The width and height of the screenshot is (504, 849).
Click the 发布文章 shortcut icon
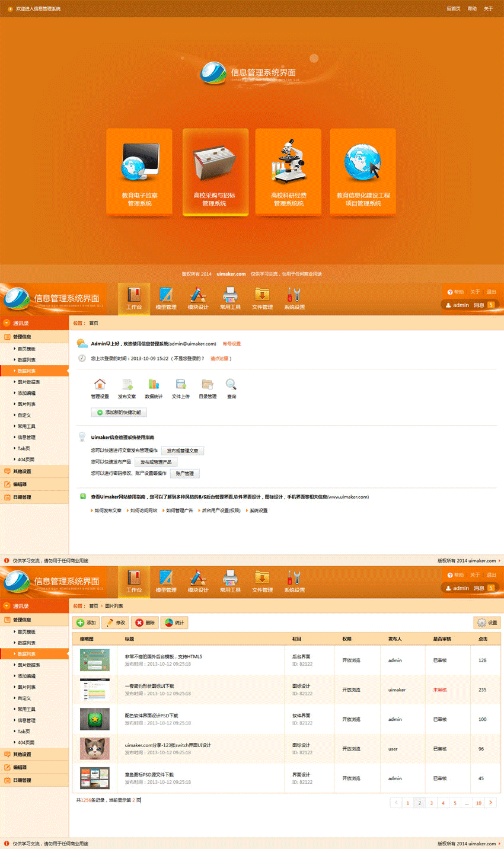tap(127, 385)
